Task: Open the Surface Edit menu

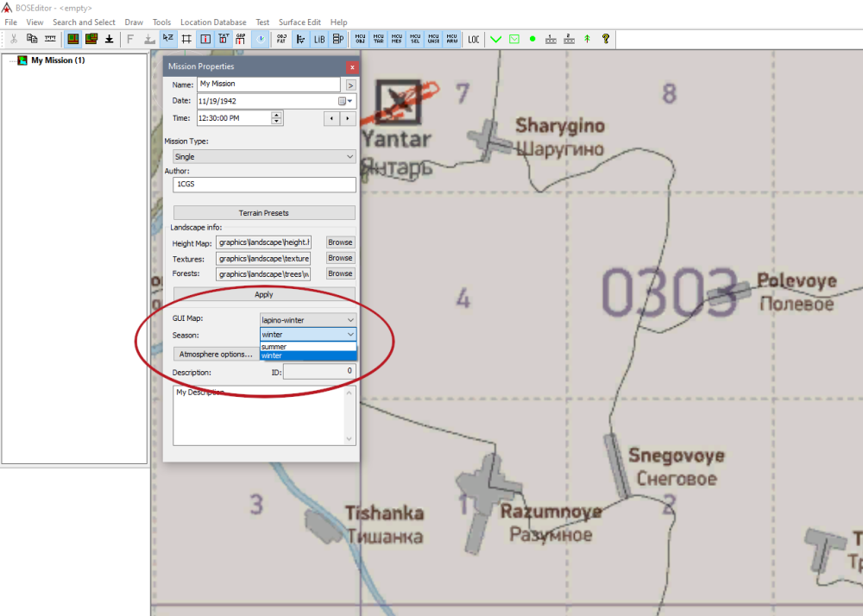Action: tap(300, 22)
